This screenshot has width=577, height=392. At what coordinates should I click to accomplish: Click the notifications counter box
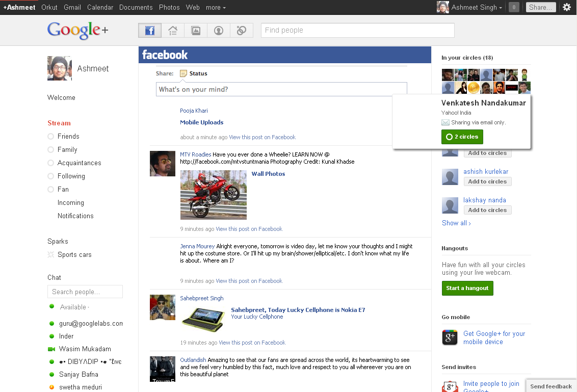click(x=514, y=7)
